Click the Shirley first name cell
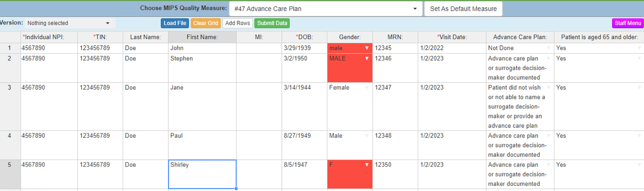 tap(202, 174)
